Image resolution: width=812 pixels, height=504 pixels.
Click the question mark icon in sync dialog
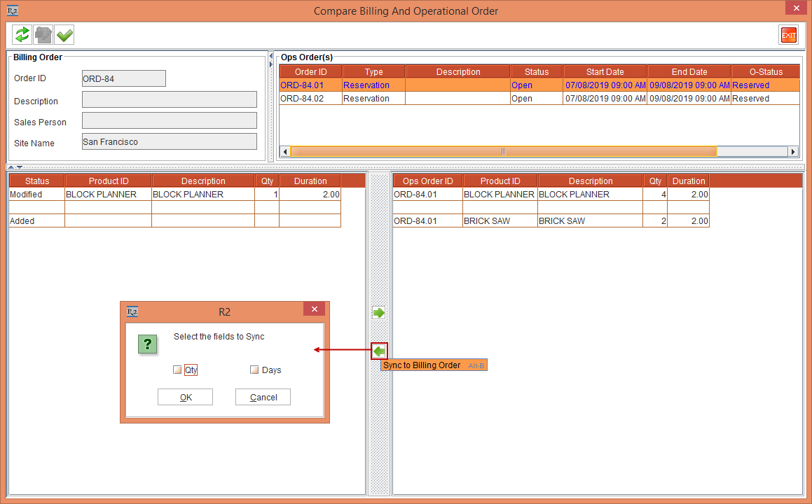(148, 344)
